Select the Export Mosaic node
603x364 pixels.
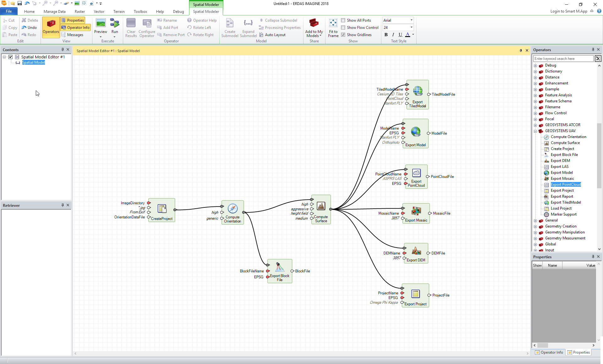click(x=416, y=213)
